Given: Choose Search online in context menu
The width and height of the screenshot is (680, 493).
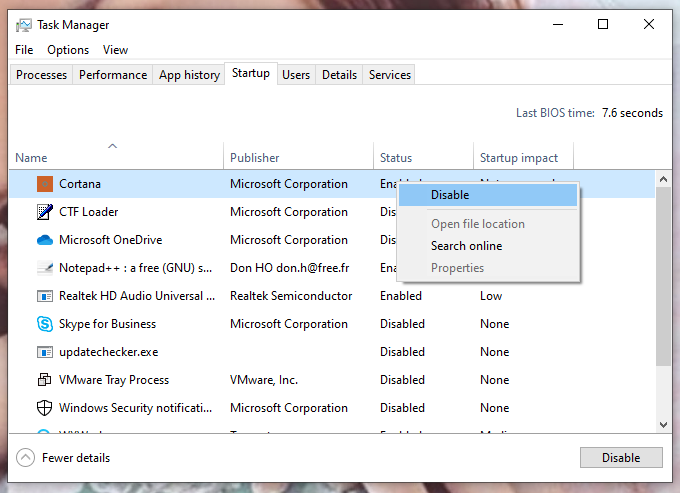Looking at the screenshot, I should coord(488,246).
